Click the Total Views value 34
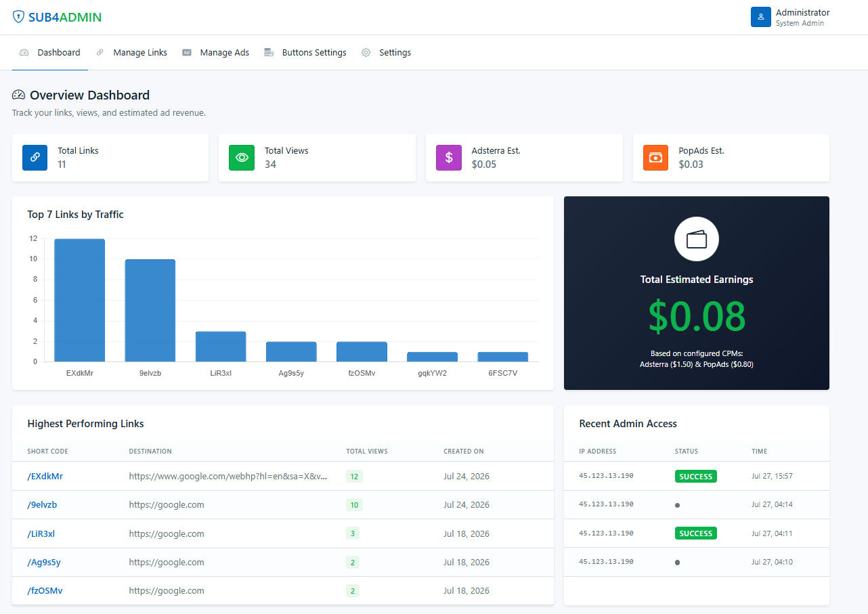868x614 pixels. pos(270,165)
